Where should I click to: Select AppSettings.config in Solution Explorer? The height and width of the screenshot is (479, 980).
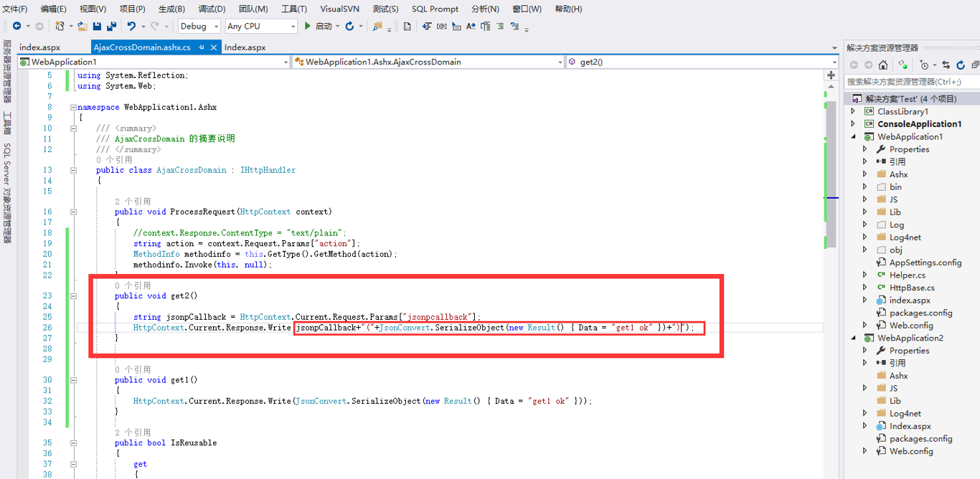pyautogui.click(x=925, y=262)
